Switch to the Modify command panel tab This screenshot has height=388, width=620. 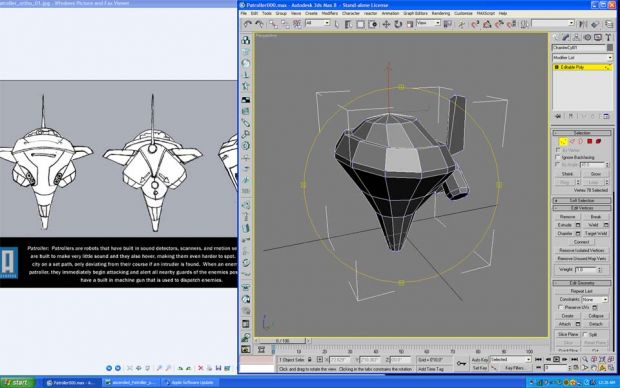(566, 38)
